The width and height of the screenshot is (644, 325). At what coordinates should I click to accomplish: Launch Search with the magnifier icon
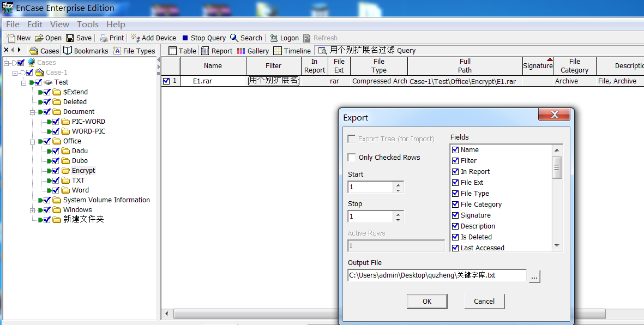tap(234, 38)
